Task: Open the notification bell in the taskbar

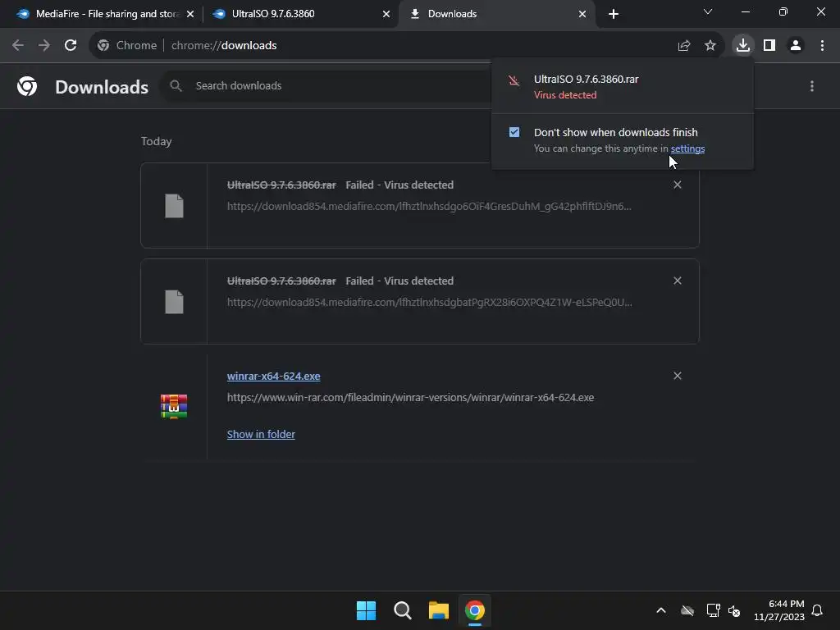Action: [817, 610]
